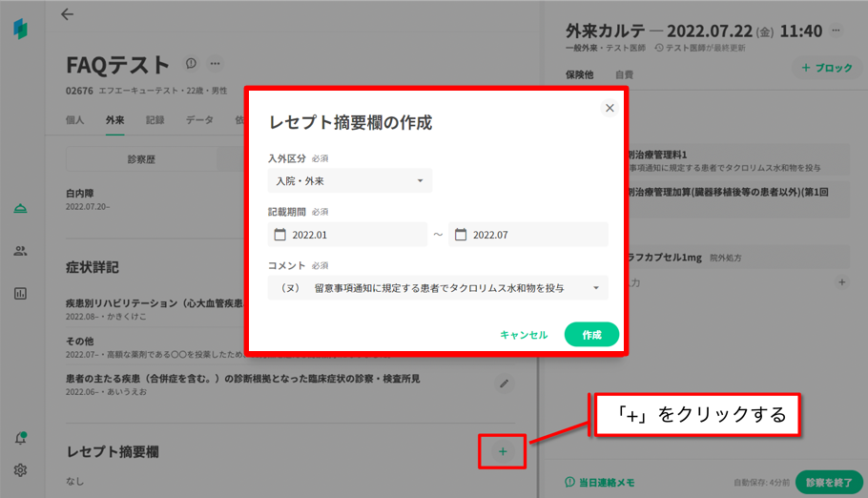Select the 診察歴 segment button

tap(141, 159)
